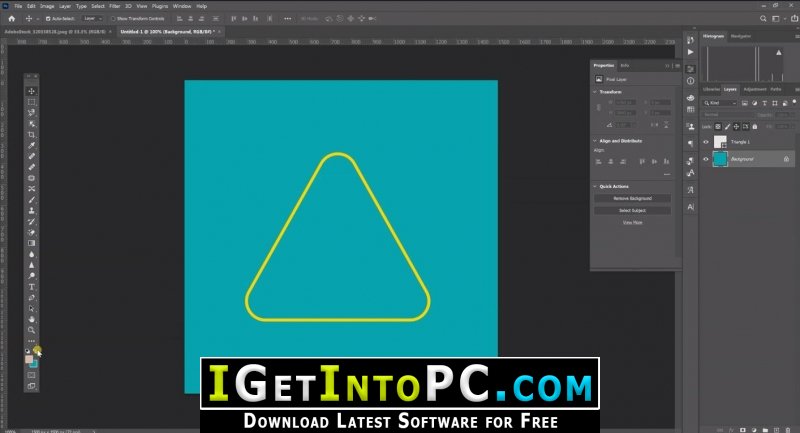The image size is (800, 433).
Task: Open the Plugins menu
Action: pos(160,6)
